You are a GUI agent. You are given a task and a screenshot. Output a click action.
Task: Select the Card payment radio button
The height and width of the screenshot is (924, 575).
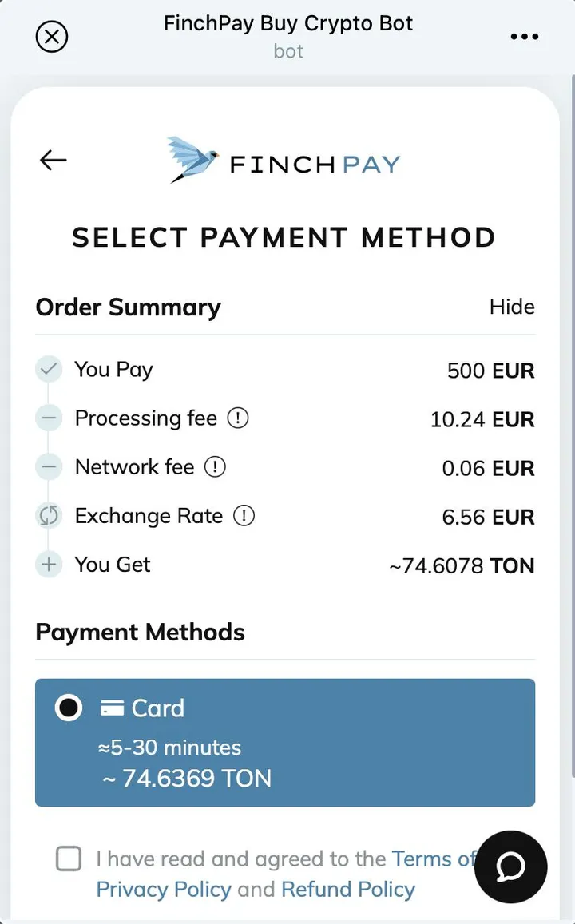69,708
